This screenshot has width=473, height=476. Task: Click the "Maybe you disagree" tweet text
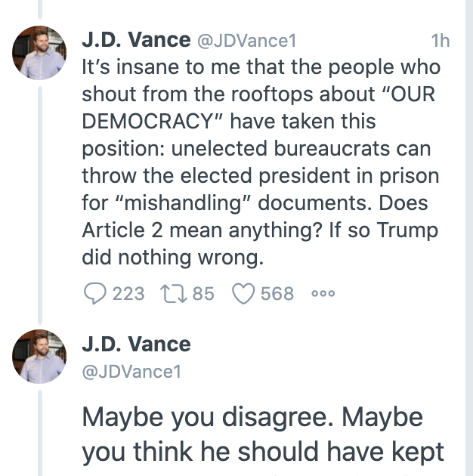pos(252,416)
